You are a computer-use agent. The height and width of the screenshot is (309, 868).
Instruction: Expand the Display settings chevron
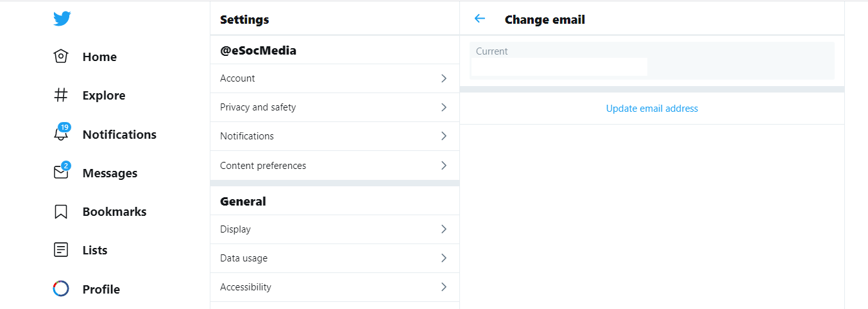click(x=443, y=229)
